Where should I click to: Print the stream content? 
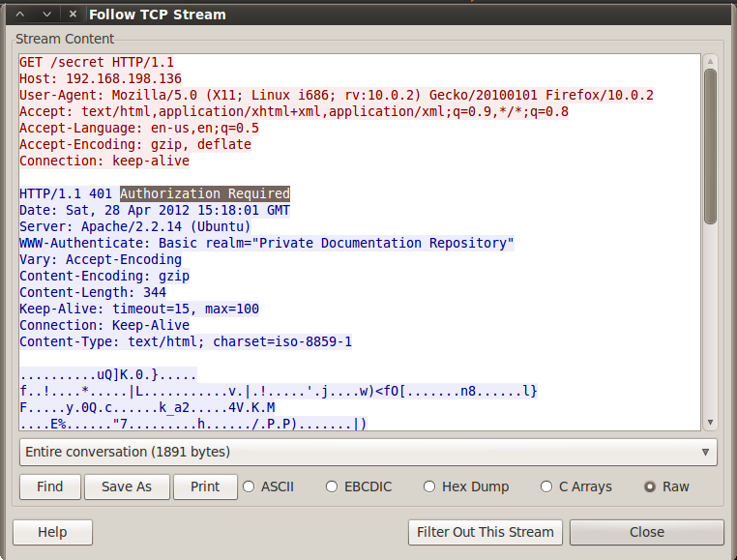pyautogui.click(x=205, y=486)
